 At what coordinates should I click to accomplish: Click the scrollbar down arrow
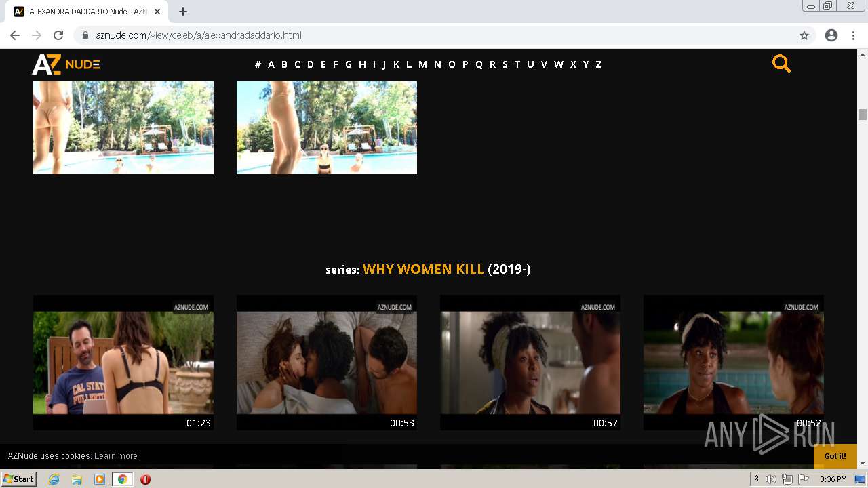pos(863,463)
